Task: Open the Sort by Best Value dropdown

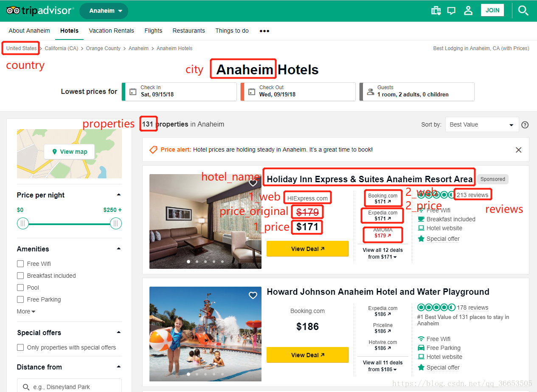Action: point(482,125)
